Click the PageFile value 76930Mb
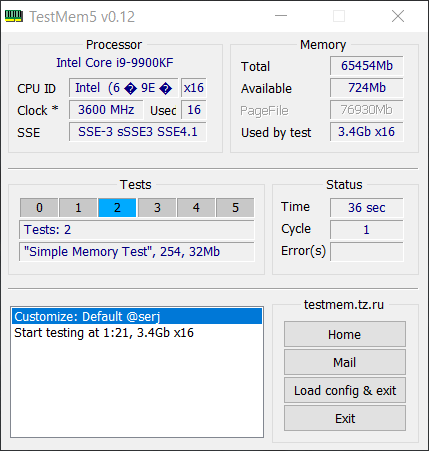The width and height of the screenshot is (429, 451). [x=367, y=110]
